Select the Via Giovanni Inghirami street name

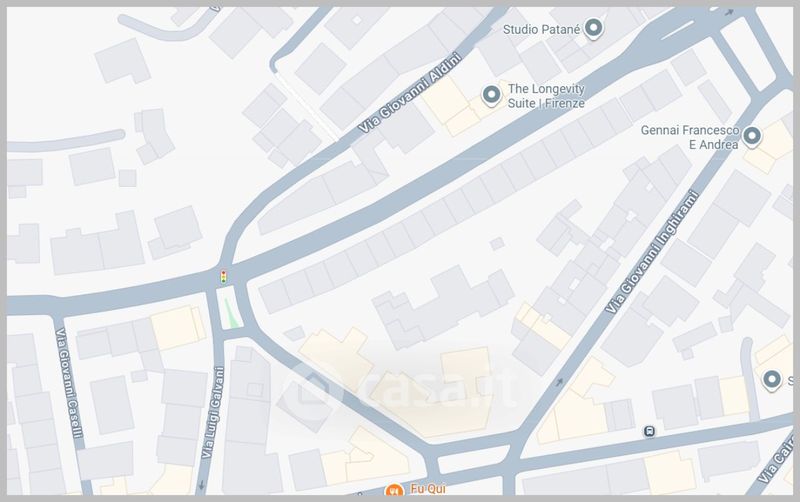tap(652, 252)
